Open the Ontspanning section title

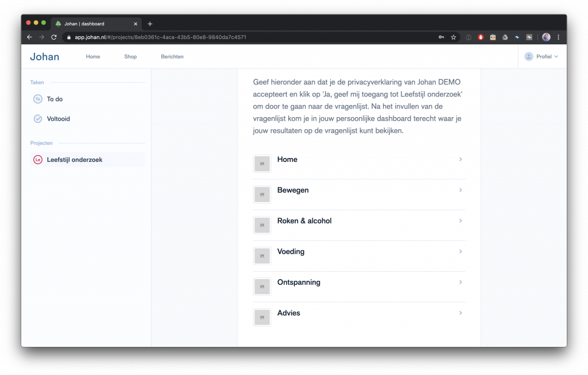point(299,283)
